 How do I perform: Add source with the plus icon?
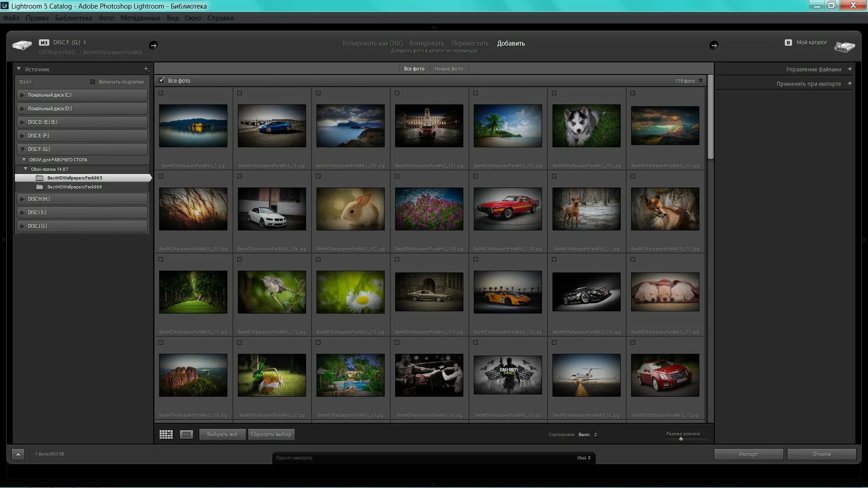146,69
